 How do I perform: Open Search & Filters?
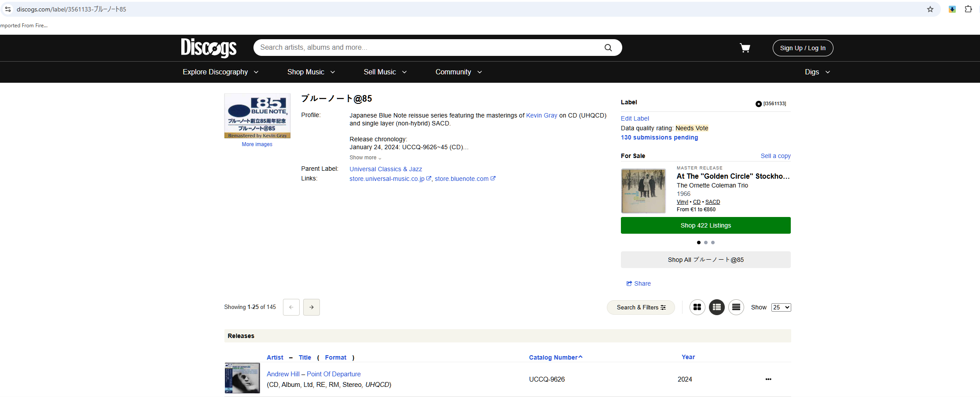[641, 307]
